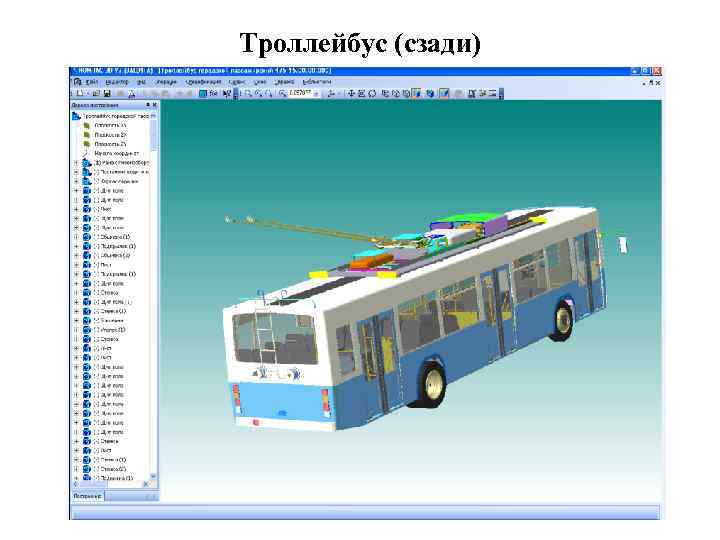Image resolution: width=720 pixels, height=540 pixels.
Task: Open print preview from the toolbar
Action: coord(132,94)
